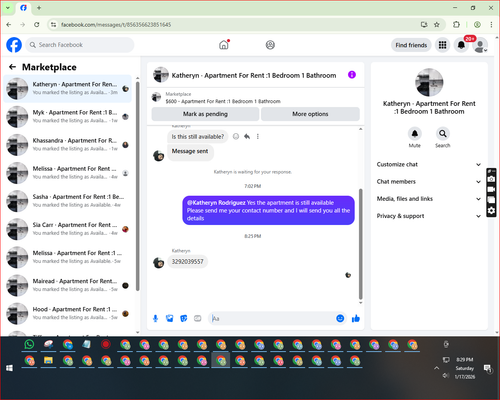Viewport: 500px width, 400px height.
Task: Expand Privacy & support section
Action: (x=429, y=216)
